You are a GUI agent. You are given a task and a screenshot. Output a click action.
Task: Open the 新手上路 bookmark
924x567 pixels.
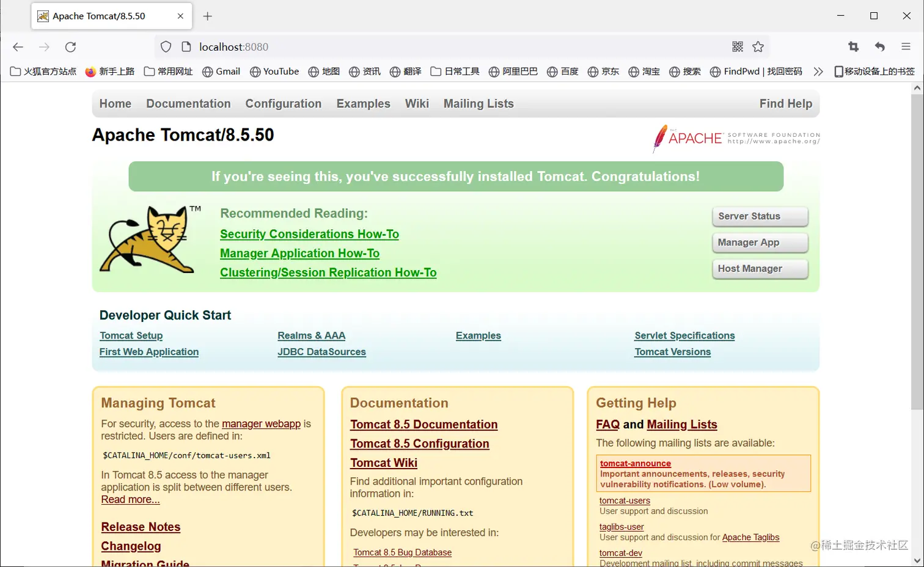coord(110,71)
